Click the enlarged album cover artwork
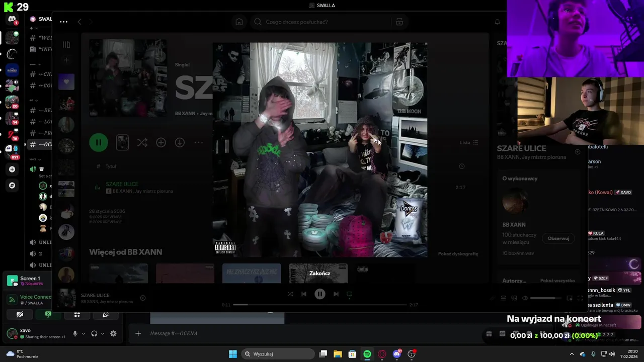The height and width of the screenshot is (362, 644). [x=320, y=149]
